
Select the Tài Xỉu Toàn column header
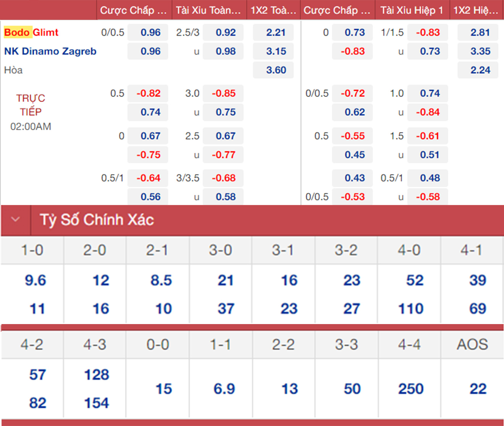[x=208, y=10]
